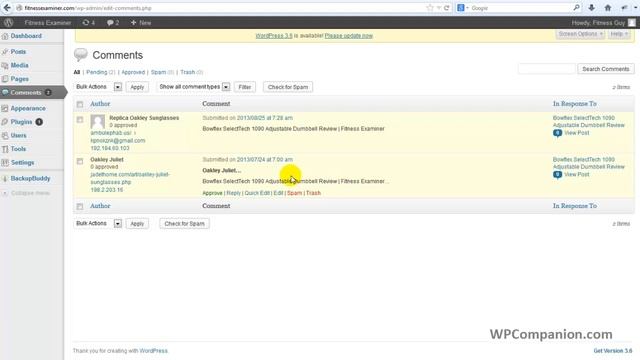Click the Dashboard sidebar icon

click(5, 36)
